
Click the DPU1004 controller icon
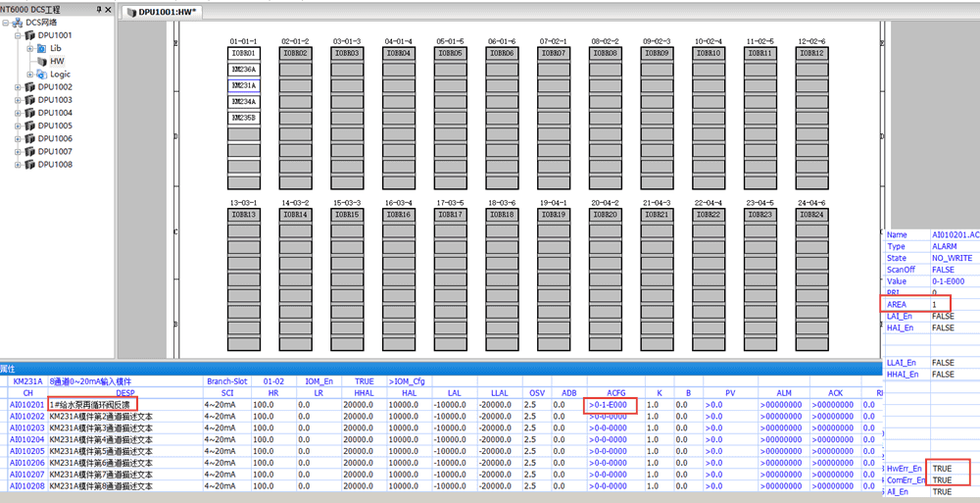pos(30,113)
